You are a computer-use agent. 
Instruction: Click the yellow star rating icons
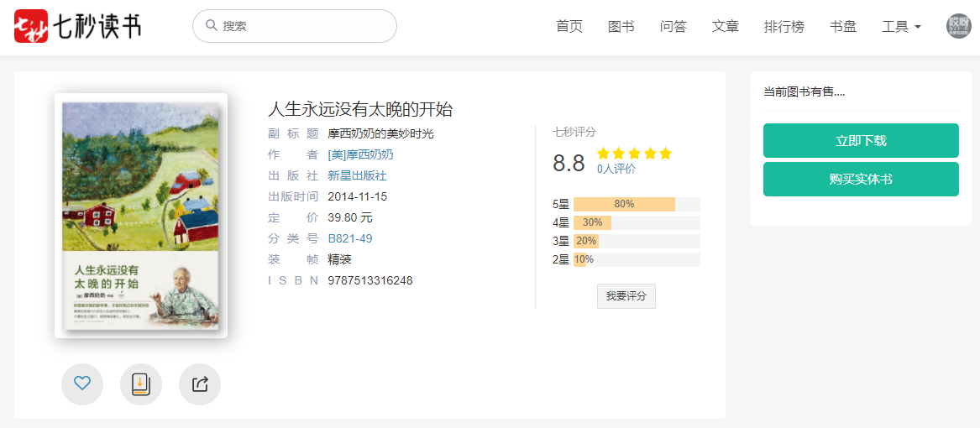pos(634,154)
